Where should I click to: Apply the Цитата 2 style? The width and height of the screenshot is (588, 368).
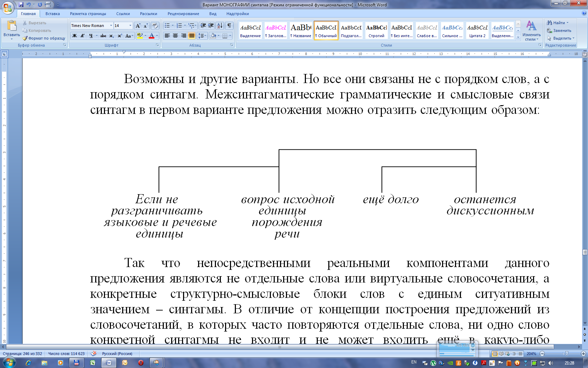pos(477,30)
